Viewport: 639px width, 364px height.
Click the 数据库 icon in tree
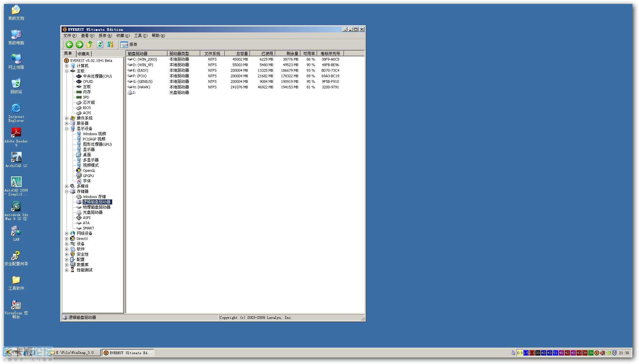pos(73,265)
